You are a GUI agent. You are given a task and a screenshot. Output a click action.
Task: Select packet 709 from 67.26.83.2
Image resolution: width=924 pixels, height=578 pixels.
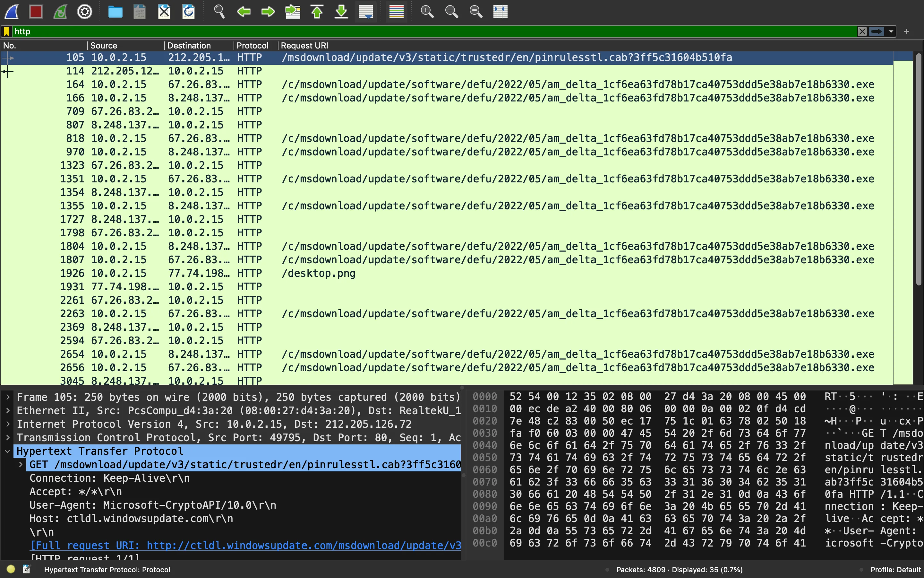pos(447,112)
